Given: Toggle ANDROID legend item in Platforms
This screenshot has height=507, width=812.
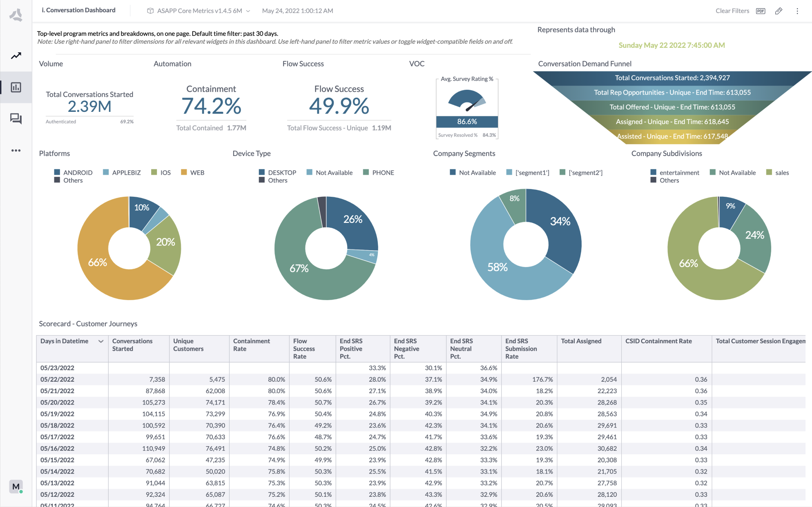Looking at the screenshot, I should (78, 173).
